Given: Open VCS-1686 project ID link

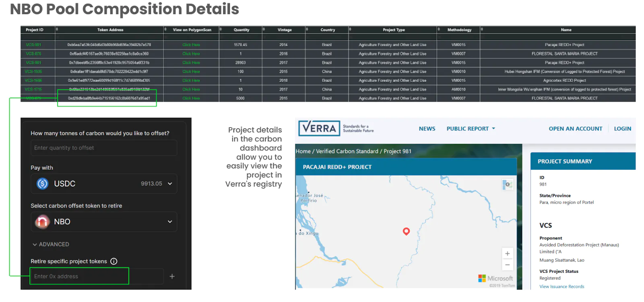Looking at the screenshot, I should point(33,80).
